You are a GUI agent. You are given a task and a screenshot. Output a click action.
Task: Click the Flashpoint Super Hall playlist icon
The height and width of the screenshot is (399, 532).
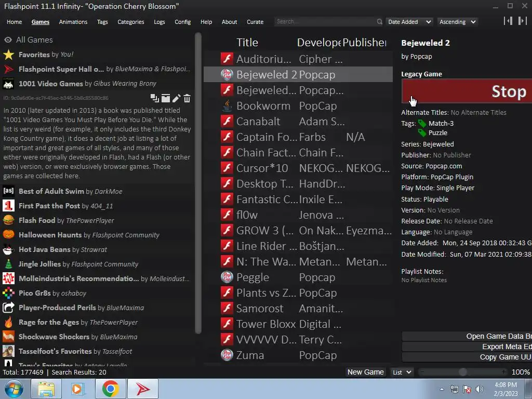pyautogui.click(x=8, y=69)
